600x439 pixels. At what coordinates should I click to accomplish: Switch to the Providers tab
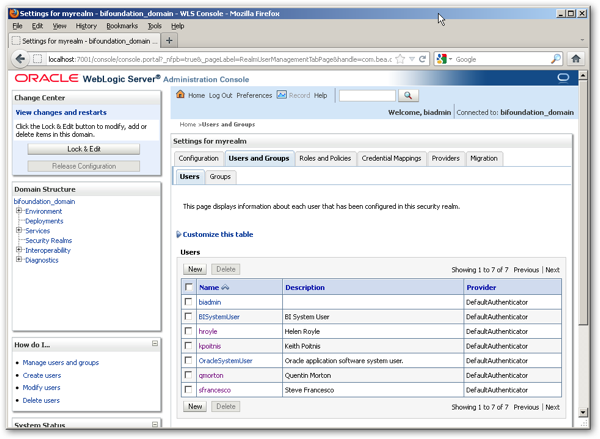click(445, 158)
